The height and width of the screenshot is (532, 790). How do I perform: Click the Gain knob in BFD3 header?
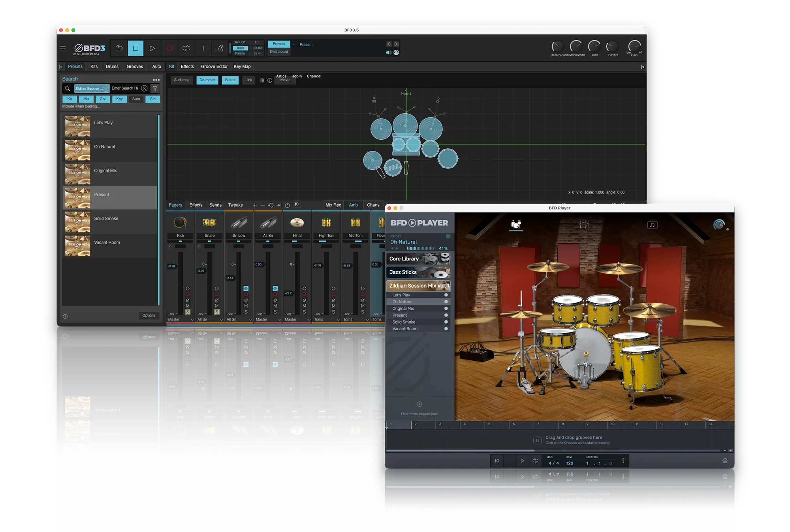pyautogui.click(x=634, y=47)
